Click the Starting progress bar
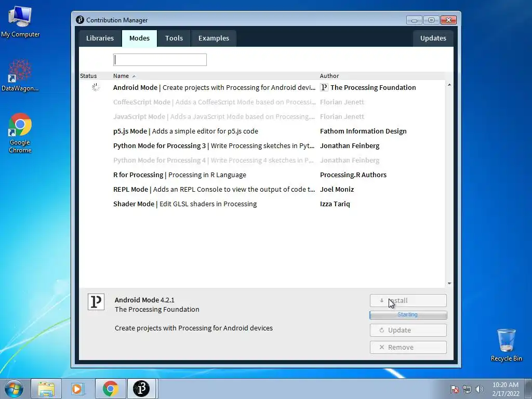Image resolution: width=532 pixels, height=399 pixels. tap(408, 315)
